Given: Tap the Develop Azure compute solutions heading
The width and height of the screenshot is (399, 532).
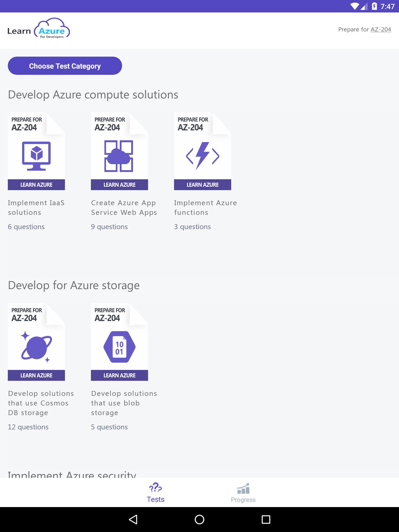Looking at the screenshot, I should [x=93, y=95].
